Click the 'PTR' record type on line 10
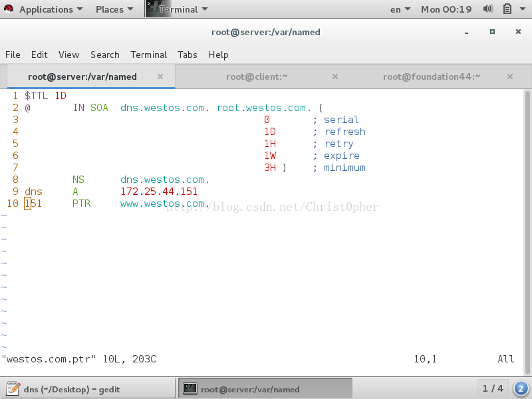The image size is (532, 399). click(81, 203)
